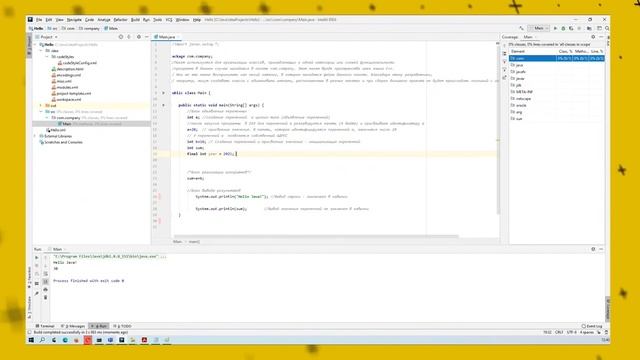The width and height of the screenshot is (640, 360).
Task: Collapse the src folder
Action: click(41, 111)
